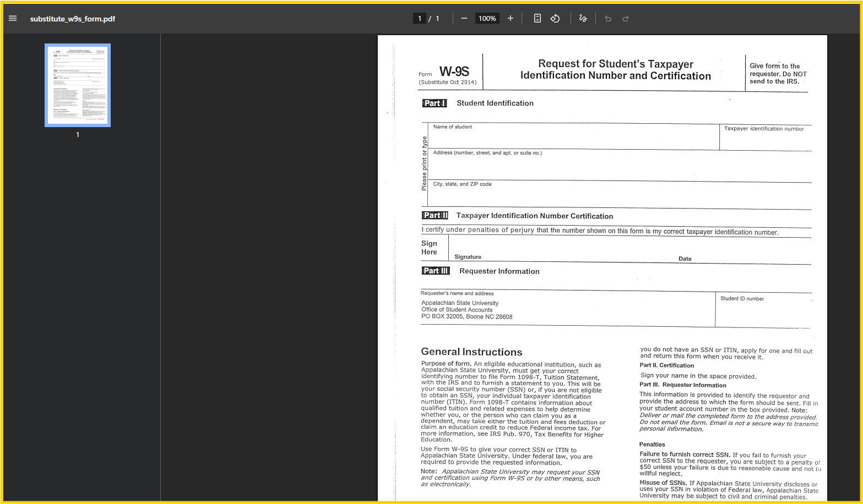Edit the 100% zoom level field
Screen dimensions: 863x504
[487, 18]
